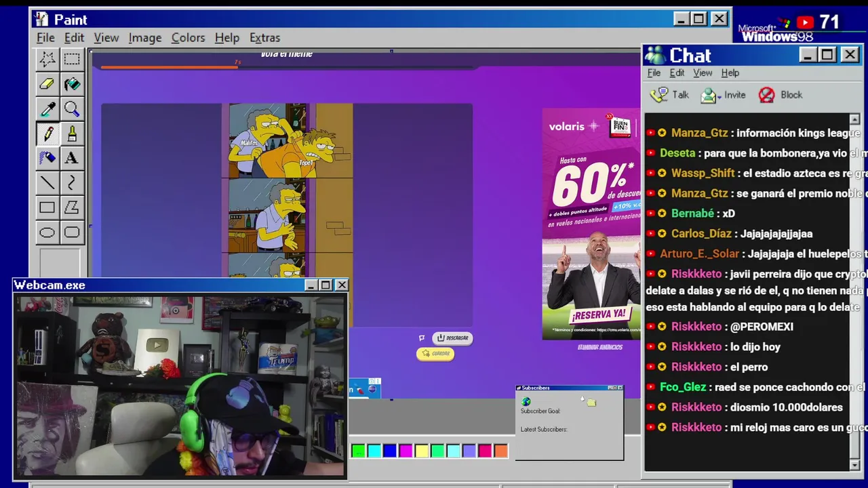This screenshot has width=868, height=488.
Task: Click username Fco_Glez in chat
Action: coord(683,387)
